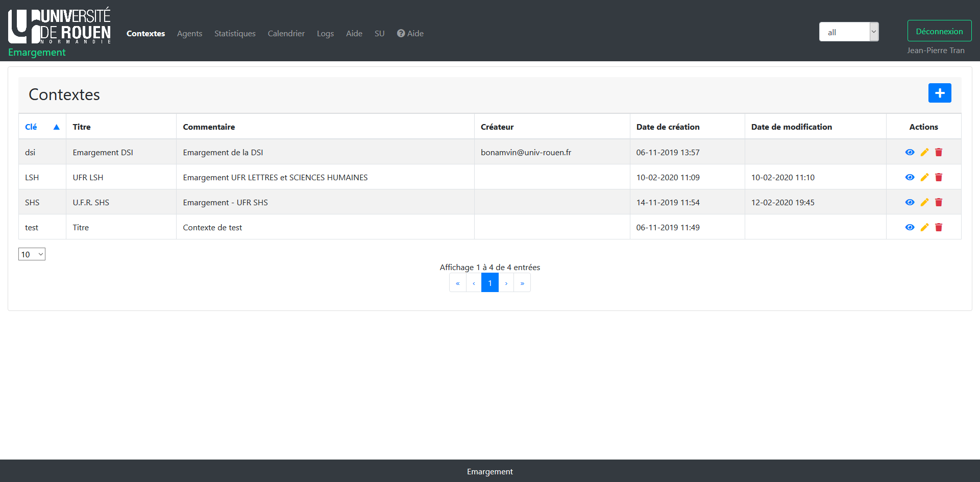Viewport: 980px width, 482px height.
Task: Click the blue plus add context button
Action: click(x=939, y=93)
